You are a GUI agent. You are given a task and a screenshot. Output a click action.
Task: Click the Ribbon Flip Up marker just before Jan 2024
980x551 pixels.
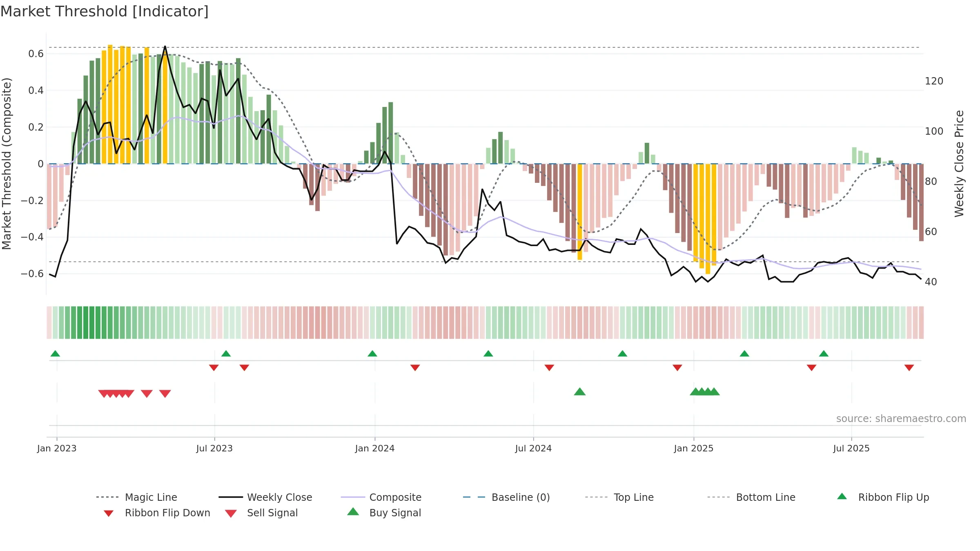click(x=372, y=353)
